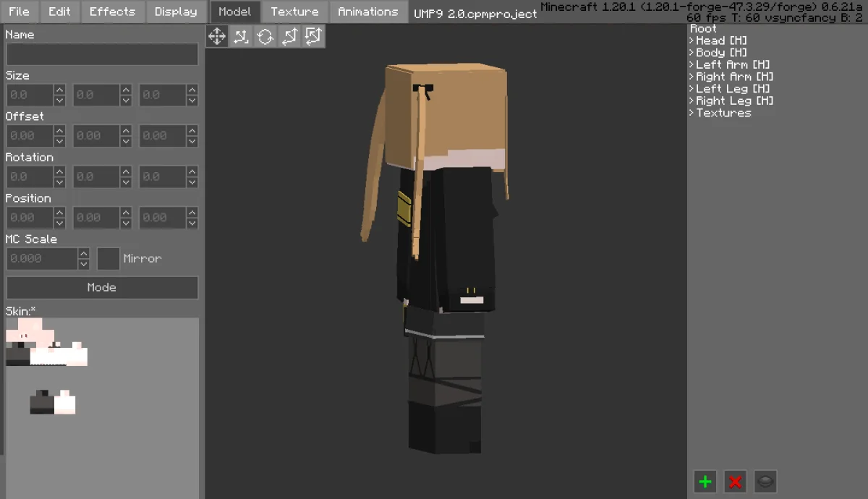Click the MC Scale value field

pyautogui.click(x=42, y=258)
